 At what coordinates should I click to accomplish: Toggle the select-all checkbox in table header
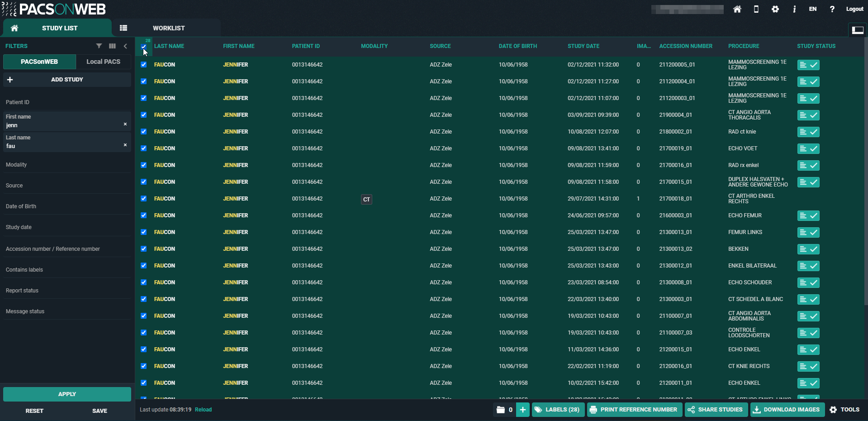click(x=143, y=46)
